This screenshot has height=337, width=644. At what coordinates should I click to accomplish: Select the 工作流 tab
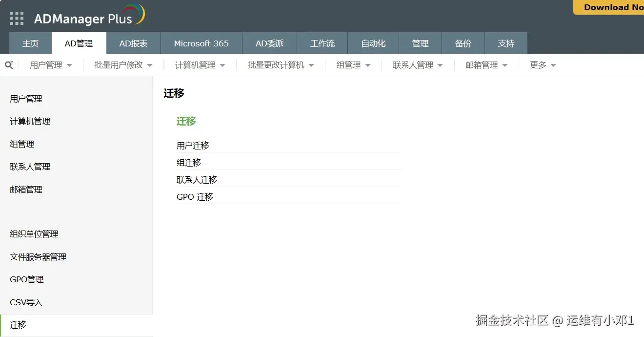[x=322, y=43]
